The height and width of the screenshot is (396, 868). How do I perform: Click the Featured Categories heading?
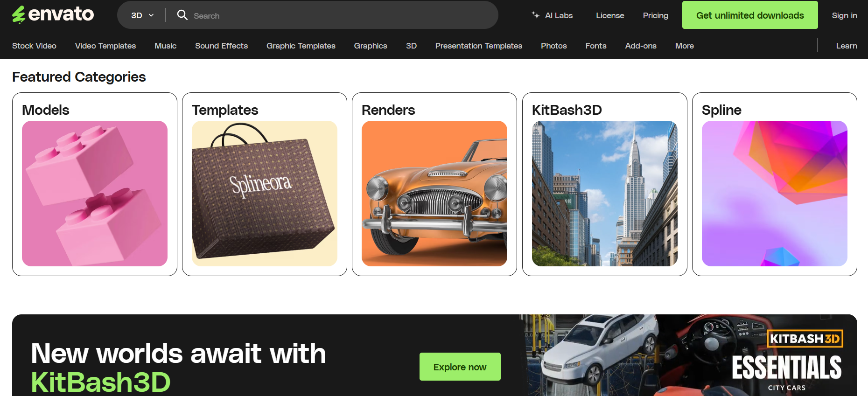(x=79, y=77)
